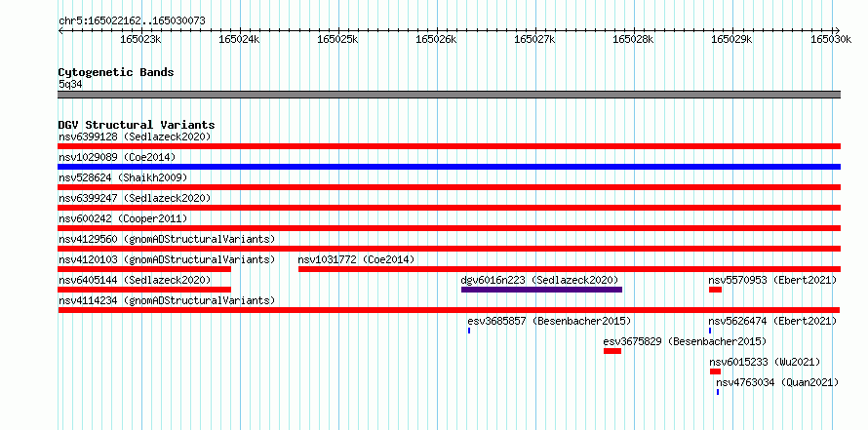Open the esv3675829 (Besenbacher2015) label
The image size is (868, 430).
click(685, 341)
